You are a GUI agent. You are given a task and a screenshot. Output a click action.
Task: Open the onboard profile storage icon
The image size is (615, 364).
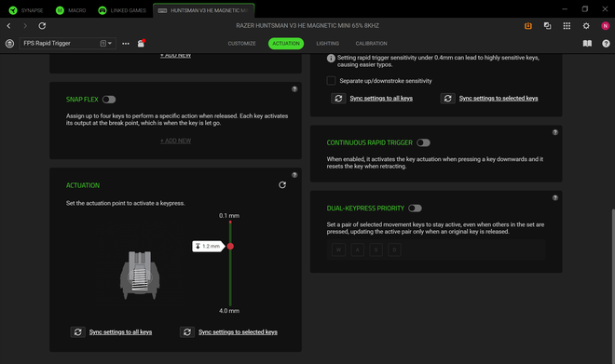point(142,44)
